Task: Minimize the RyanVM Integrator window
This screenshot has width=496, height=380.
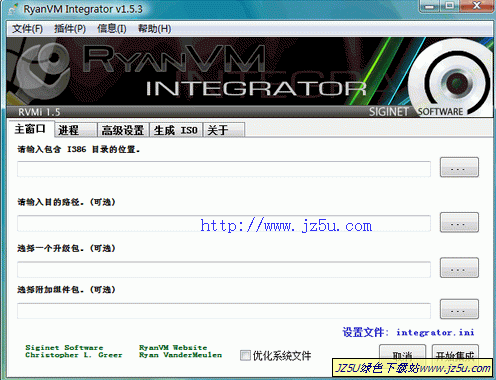Action: [x=430, y=6]
